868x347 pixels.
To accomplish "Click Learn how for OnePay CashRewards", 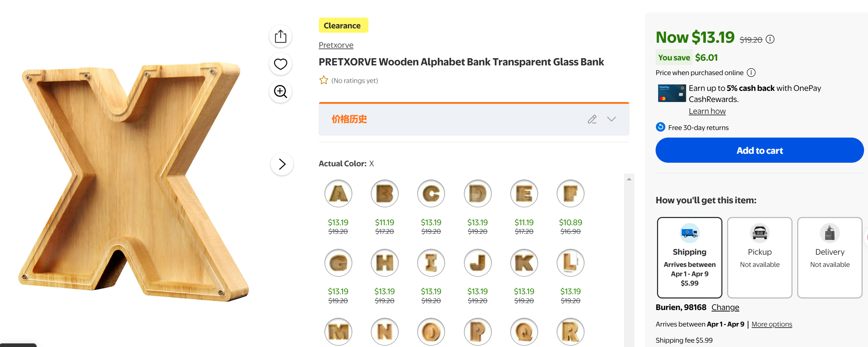I will click(x=707, y=111).
